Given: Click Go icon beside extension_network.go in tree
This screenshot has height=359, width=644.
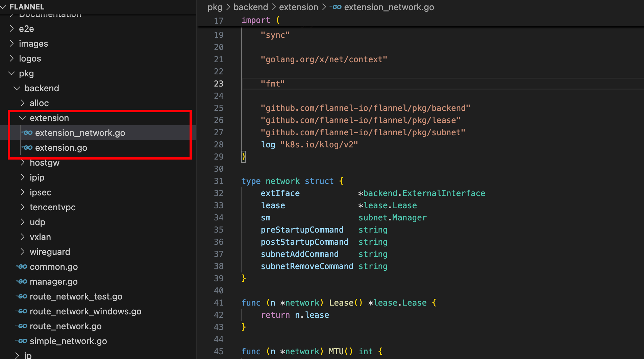Looking at the screenshot, I should 28,133.
